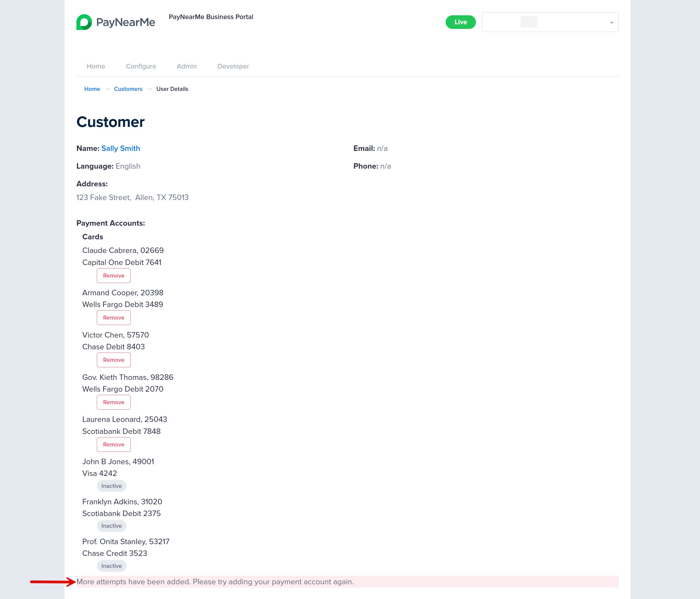This screenshot has width=700, height=599.
Task: Click the dropdown chevron arrow at top right
Action: click(611, 23)
